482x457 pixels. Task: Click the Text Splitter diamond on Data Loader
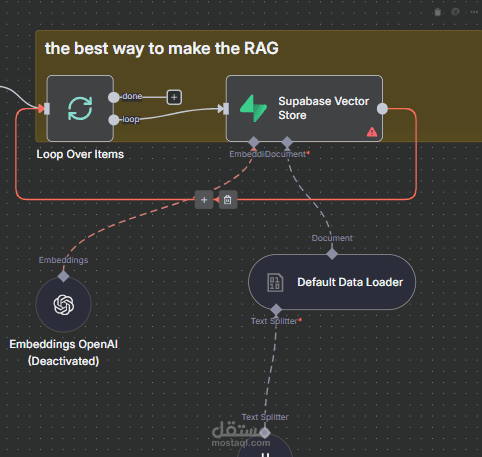[x=276, y=310]
